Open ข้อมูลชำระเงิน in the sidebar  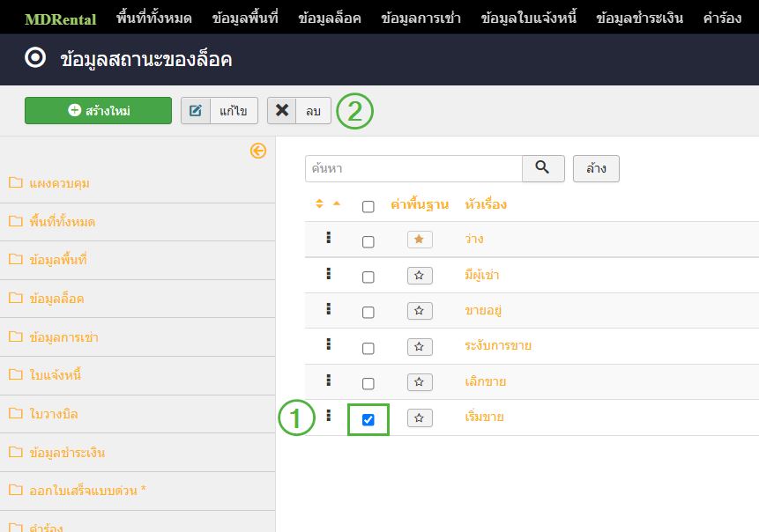point(67,453)
